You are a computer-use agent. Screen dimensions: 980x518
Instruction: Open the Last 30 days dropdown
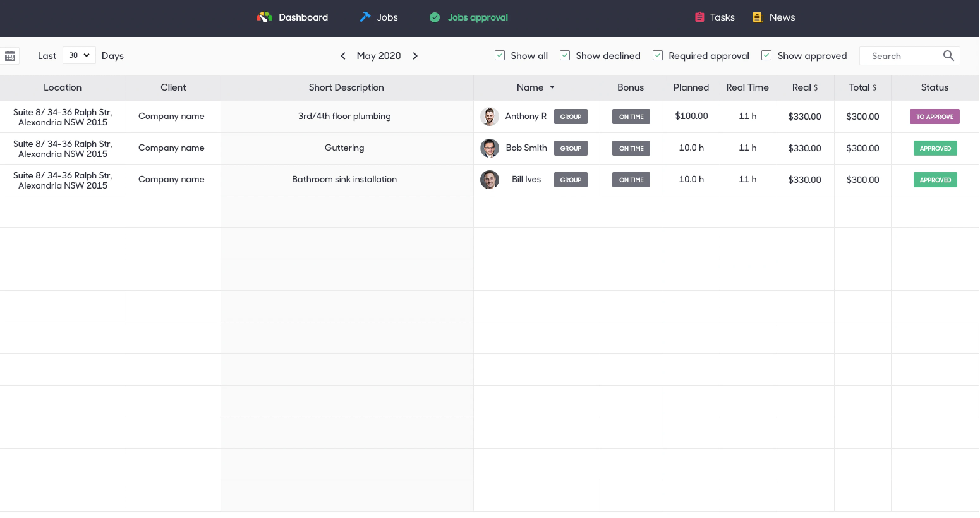point(79,55)
